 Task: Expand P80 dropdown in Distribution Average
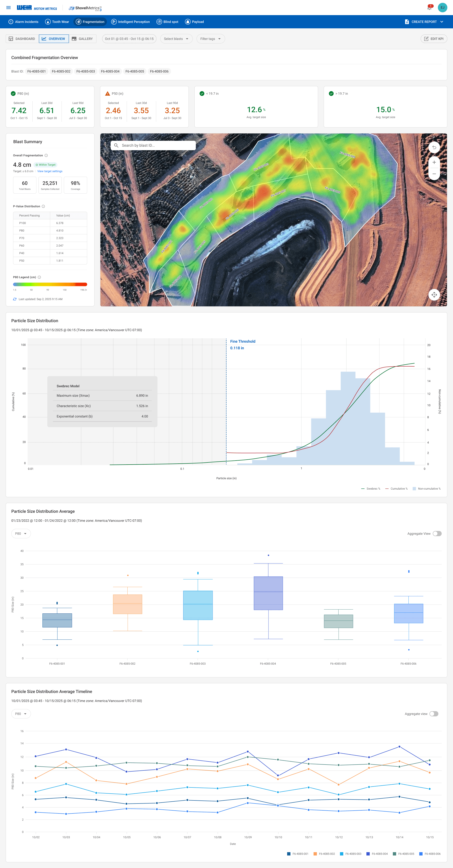coord(21,533)
